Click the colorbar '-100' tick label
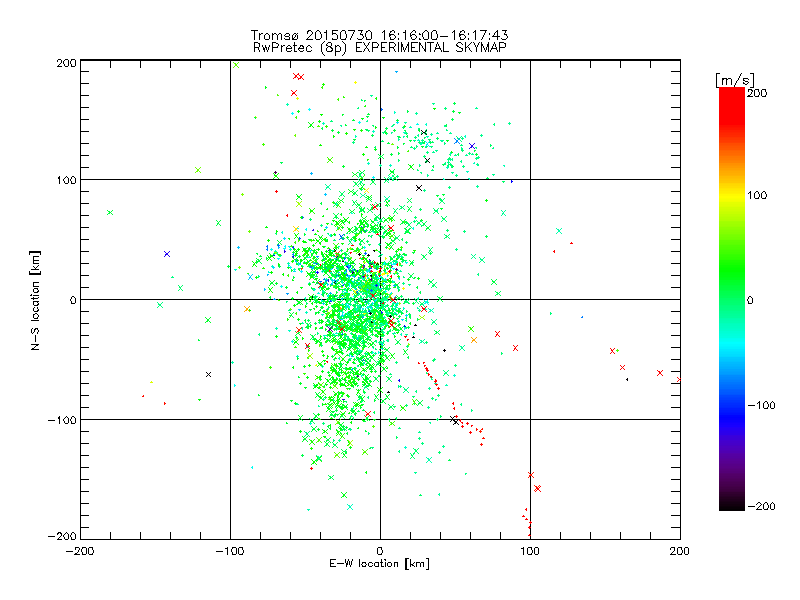The width and height of the screenshot is (800, 600). pyautogui.click(x=761, y=405)
